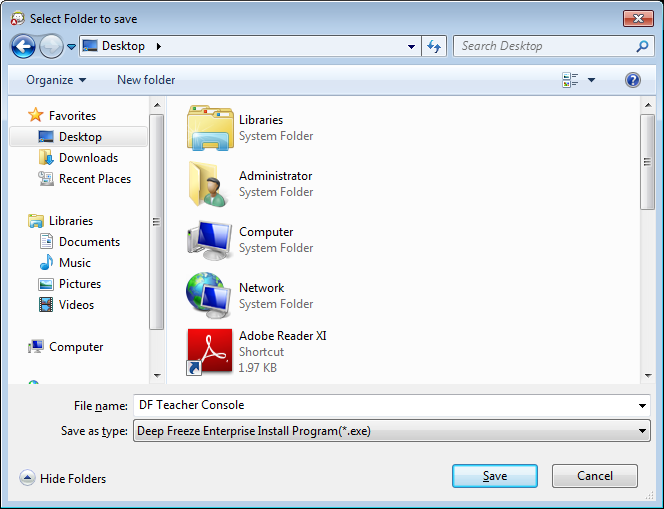Click the Pictures library in sidebar
664x509 pixels.
point(80,284)
